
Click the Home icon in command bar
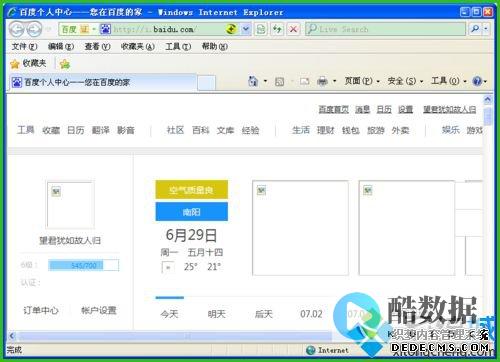pos(253,81)
